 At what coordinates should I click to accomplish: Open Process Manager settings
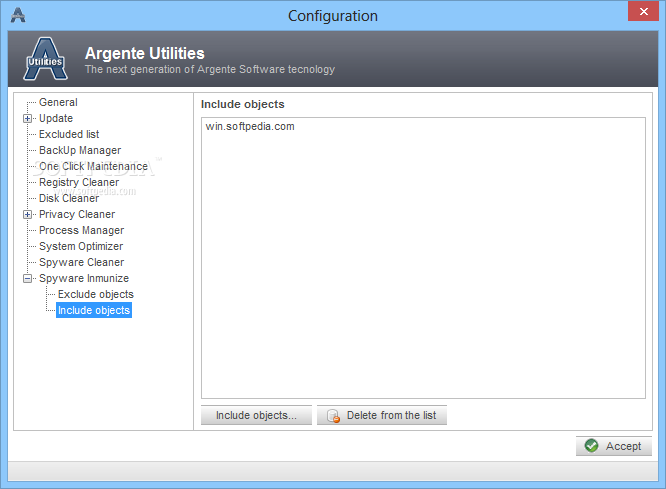click(x=82, y=230)
